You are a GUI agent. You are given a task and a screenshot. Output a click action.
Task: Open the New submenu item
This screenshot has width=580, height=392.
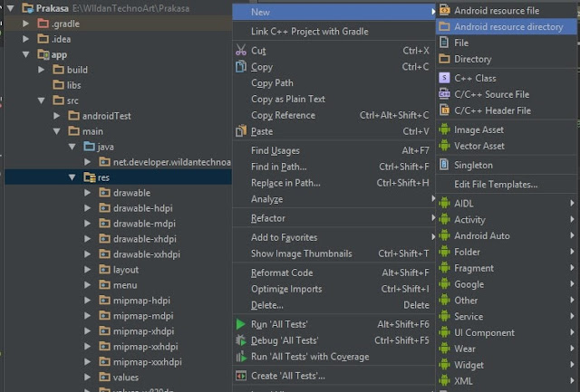click(333, 12)
